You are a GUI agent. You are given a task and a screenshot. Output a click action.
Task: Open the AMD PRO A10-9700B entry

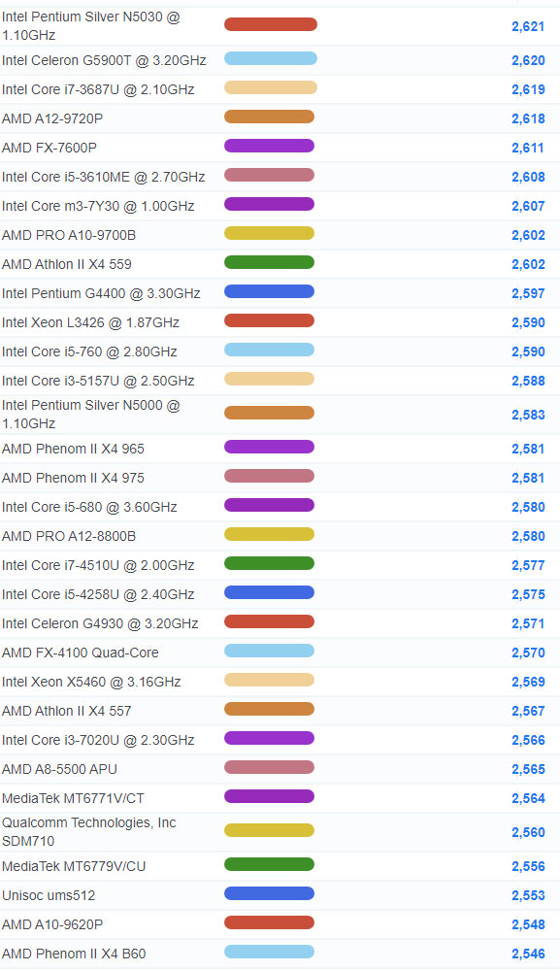(x=69, y=235)
